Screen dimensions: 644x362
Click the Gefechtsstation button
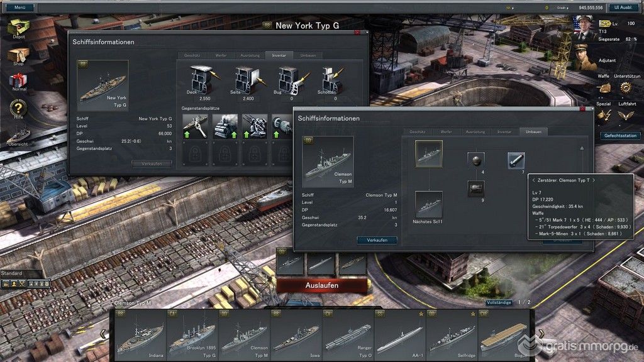620,135
